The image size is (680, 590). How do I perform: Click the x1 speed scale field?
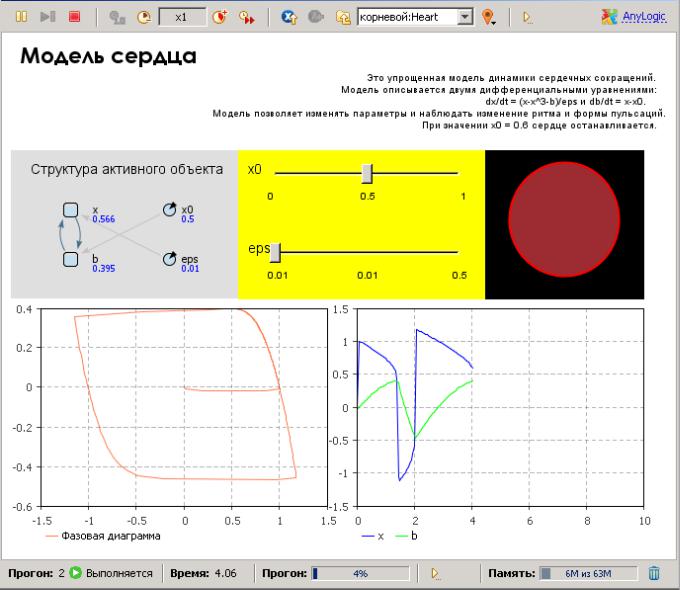tap(181, 17)
